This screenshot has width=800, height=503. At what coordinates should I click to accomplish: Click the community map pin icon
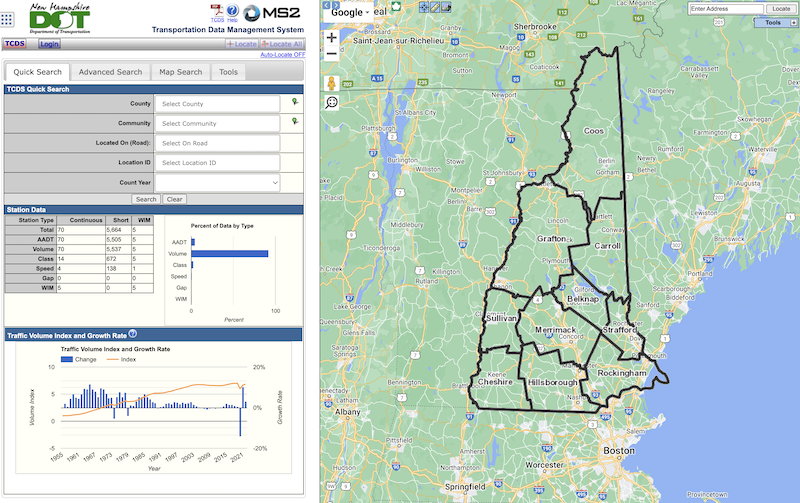294,122
